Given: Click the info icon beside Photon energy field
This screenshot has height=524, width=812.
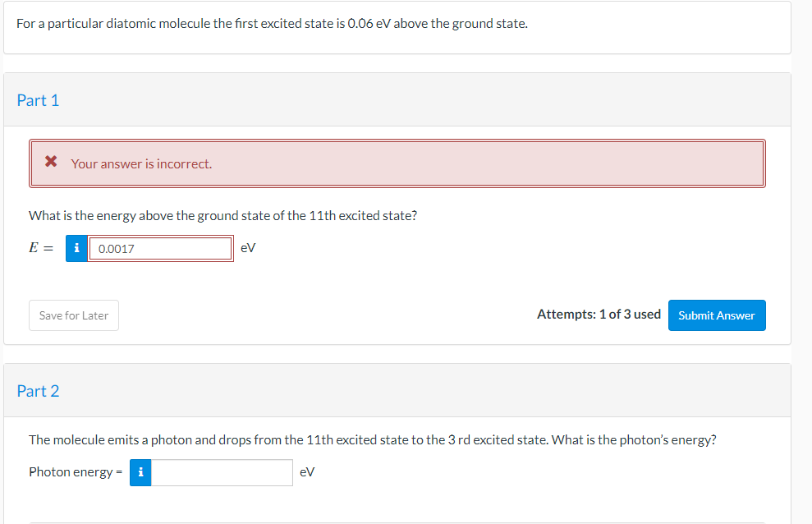Looking at the screenshot, I should 141,472.
